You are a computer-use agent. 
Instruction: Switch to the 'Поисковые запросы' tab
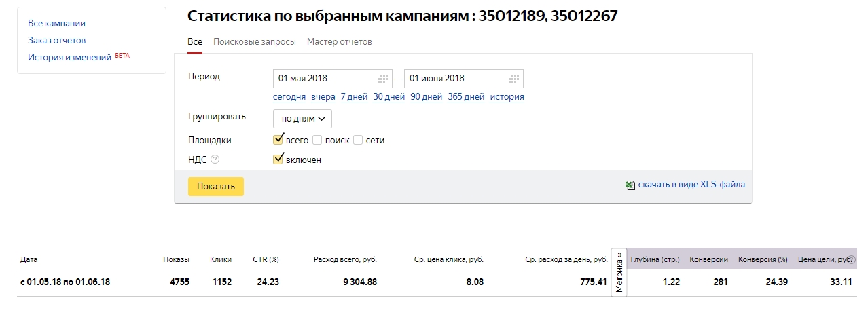coord(254,42)
